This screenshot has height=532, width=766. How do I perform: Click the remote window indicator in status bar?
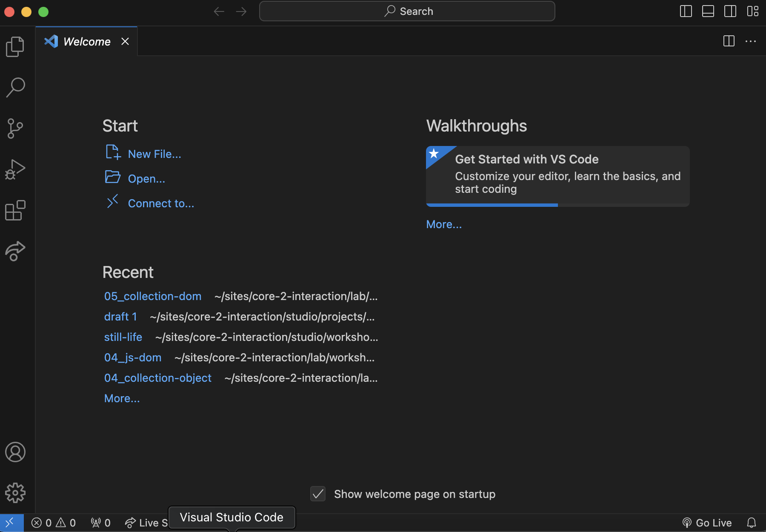(11, 523)
